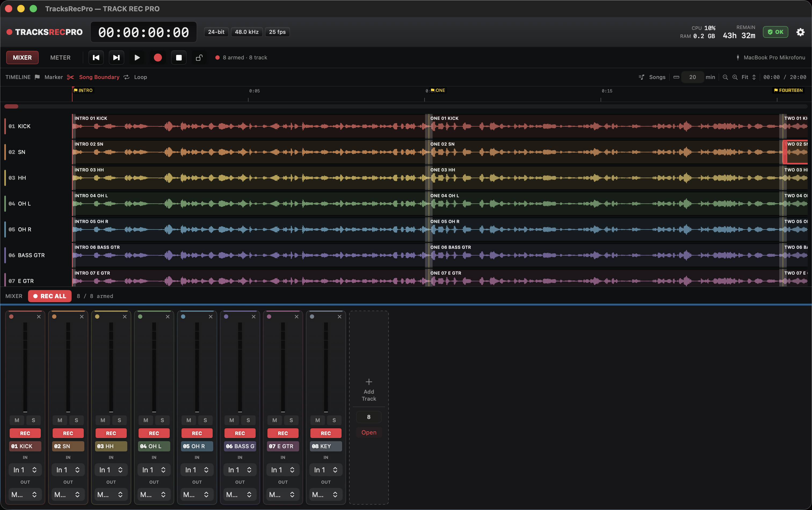The image size is (812, 510).
Task: Jump to the previous marker in the transport
Action: click(96, 58)
